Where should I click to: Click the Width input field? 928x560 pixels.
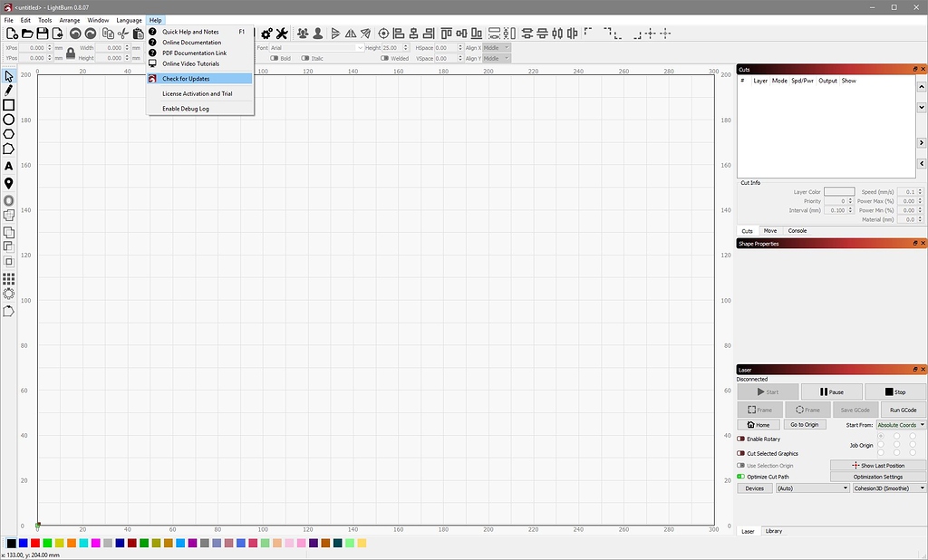point(112,48)
